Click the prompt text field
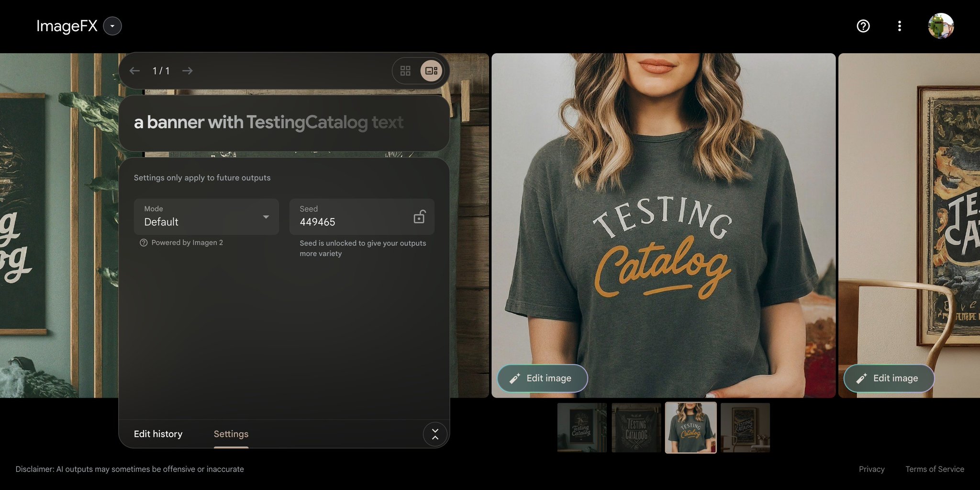 click(284, 123)
